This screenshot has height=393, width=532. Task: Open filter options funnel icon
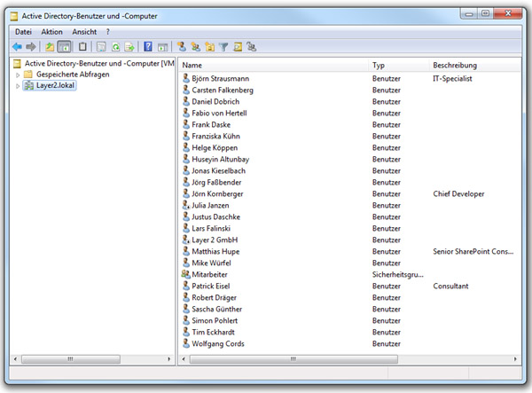223,46
